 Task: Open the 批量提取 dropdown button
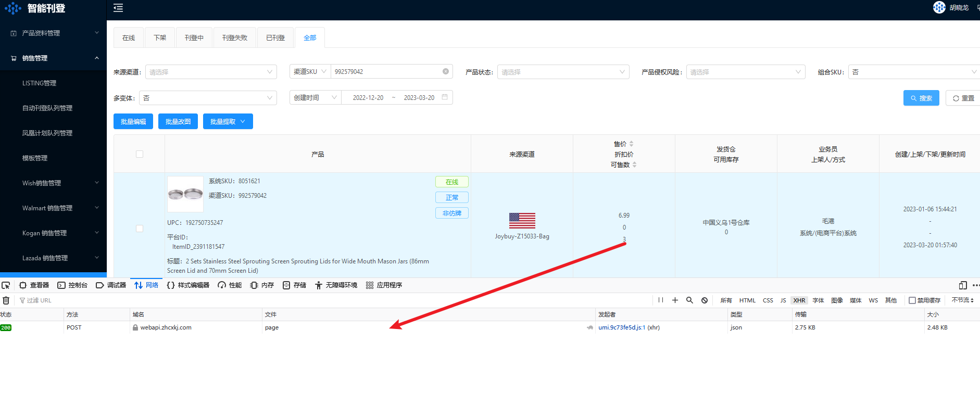[x=228, y=121]
